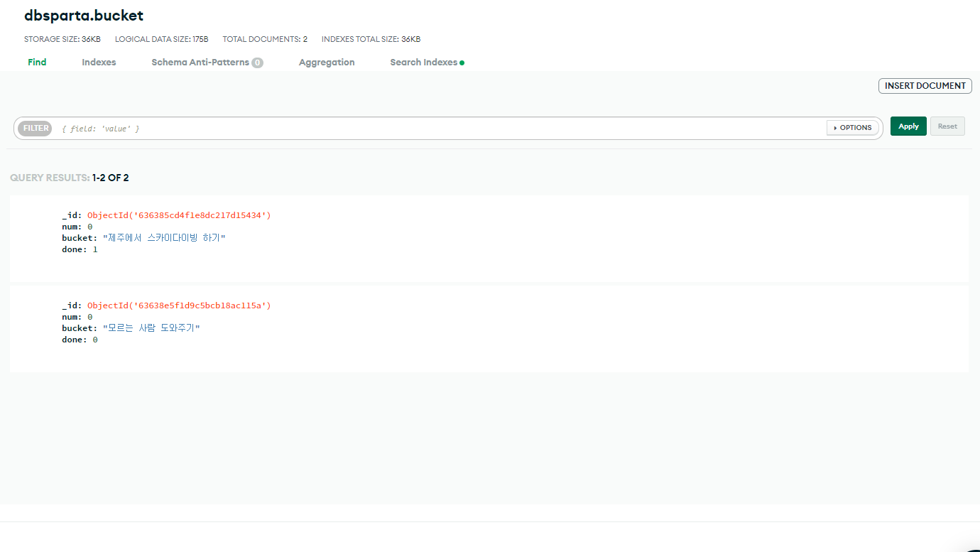Image resolution: width=980 pixels, height=552 pixels.
Task: Click bucket value "모르는 사람 도와주기"
Action: (x=151, y=329)
